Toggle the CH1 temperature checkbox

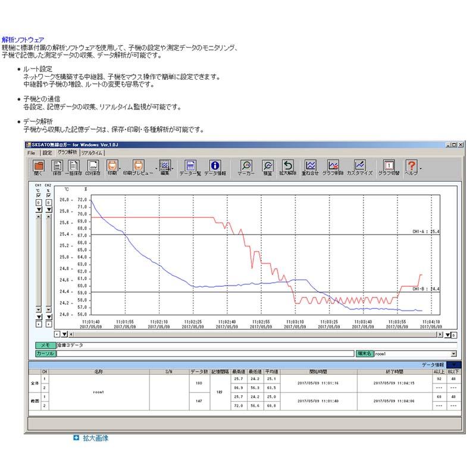[39, 195]
